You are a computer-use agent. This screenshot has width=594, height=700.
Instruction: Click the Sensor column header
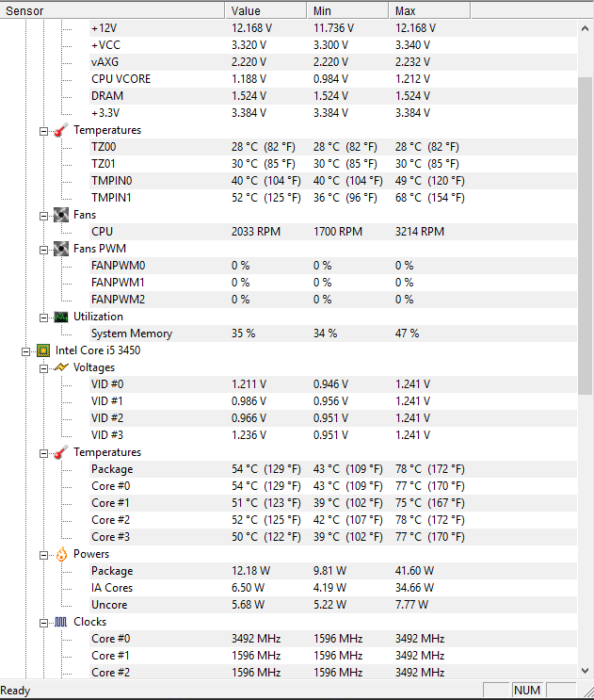tap(112, 10)
